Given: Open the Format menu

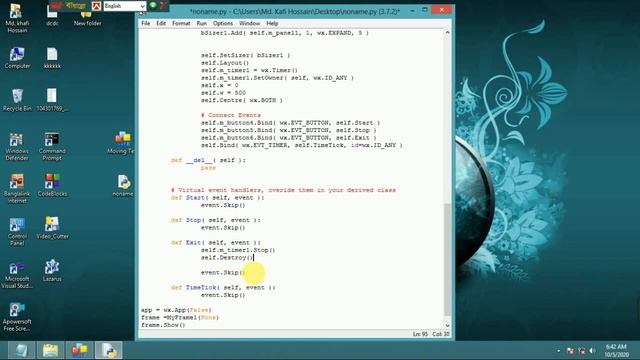Looking at the screenshot, I should tap(181, 23).
